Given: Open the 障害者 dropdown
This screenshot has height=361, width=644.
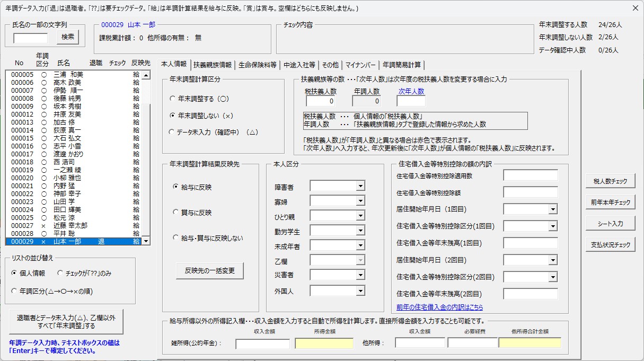Looking at the screenshot, I should 360,186.
